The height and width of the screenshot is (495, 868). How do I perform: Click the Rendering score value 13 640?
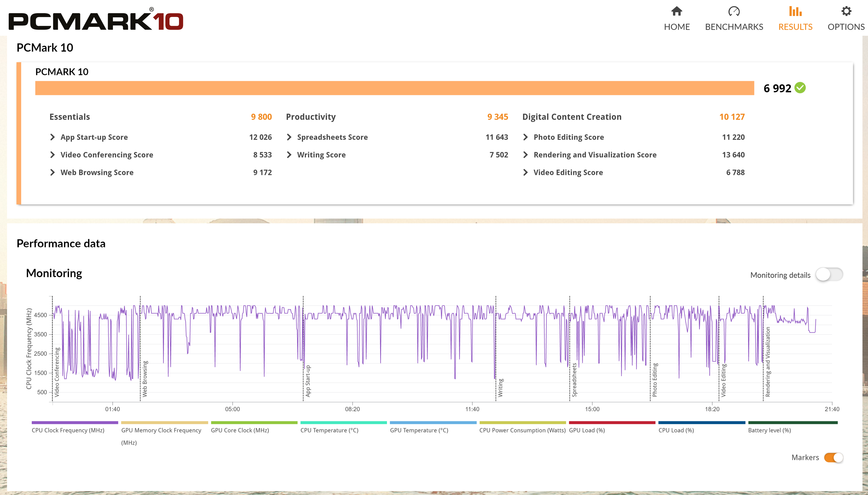pyautogui.click(x=733, y=155)
